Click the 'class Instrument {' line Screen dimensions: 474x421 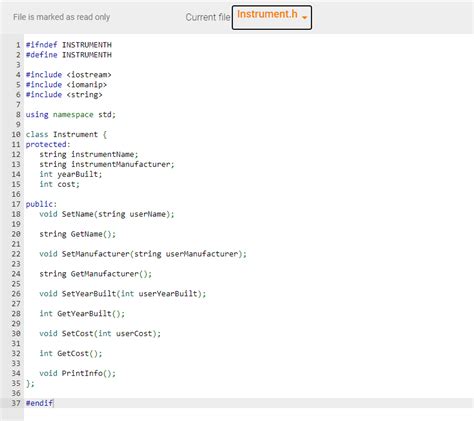pyautogui.click(x=66, y=134)
